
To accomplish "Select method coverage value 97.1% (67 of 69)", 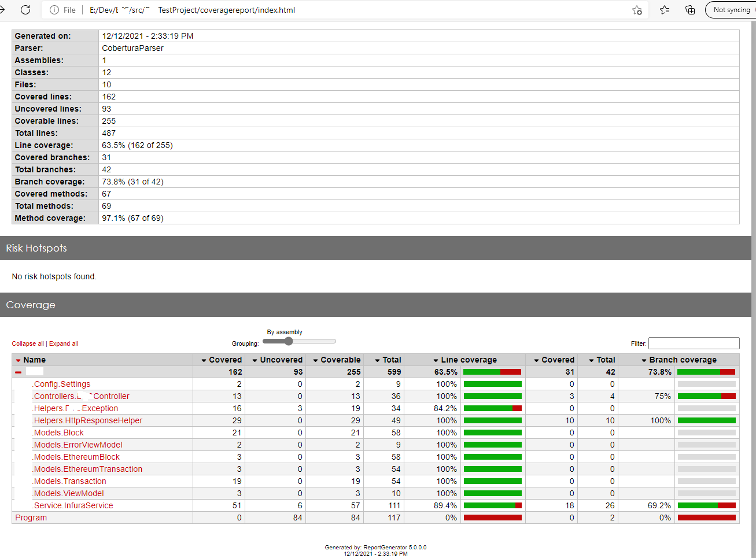I will coord(132,218).
